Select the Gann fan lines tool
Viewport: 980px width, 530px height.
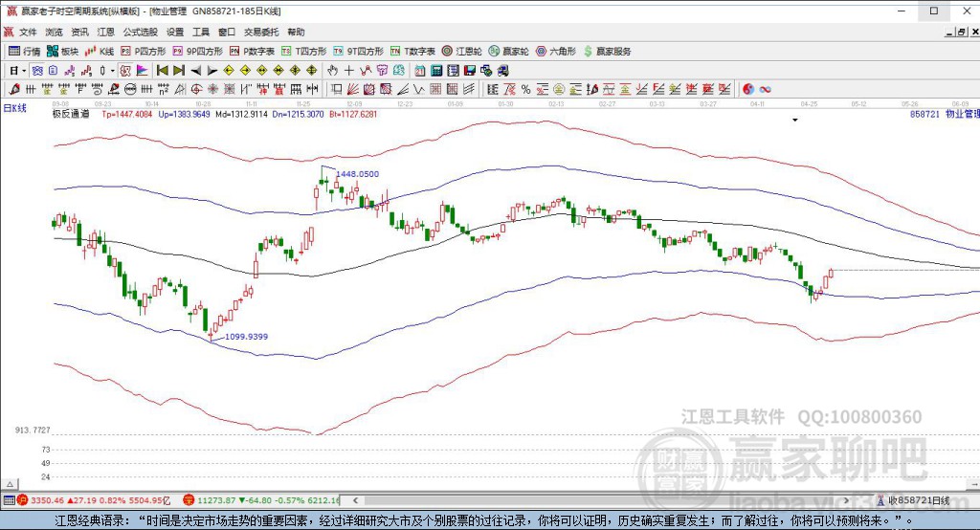click(352, 89)
